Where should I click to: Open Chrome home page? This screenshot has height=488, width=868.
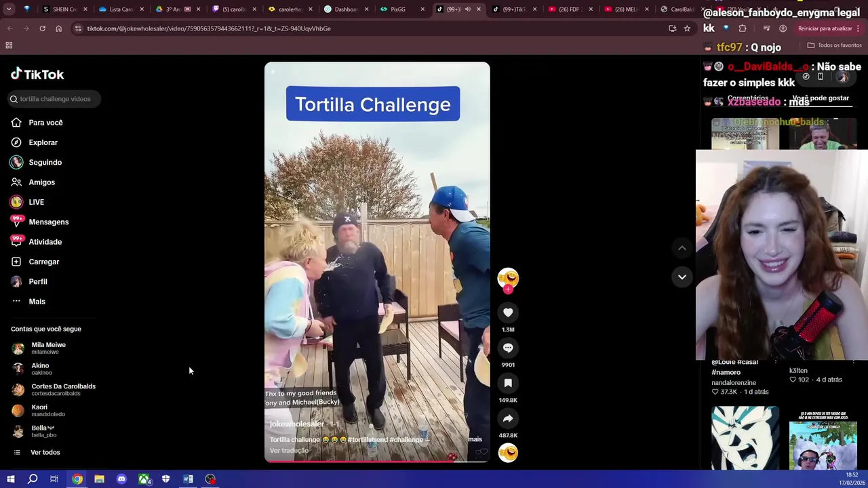tap(58, 28)
